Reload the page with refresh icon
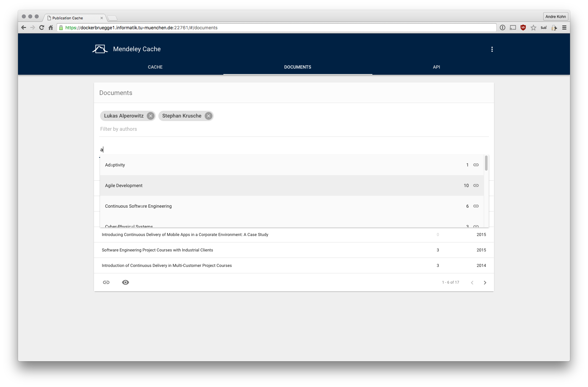588x387 pixels. (x=42, y=28)
